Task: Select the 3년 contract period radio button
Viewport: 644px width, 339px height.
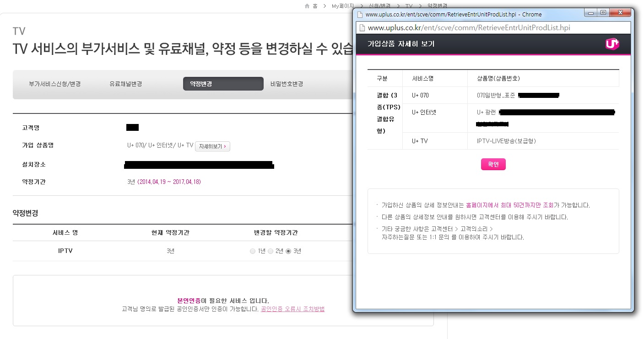Action: [288, 251]
